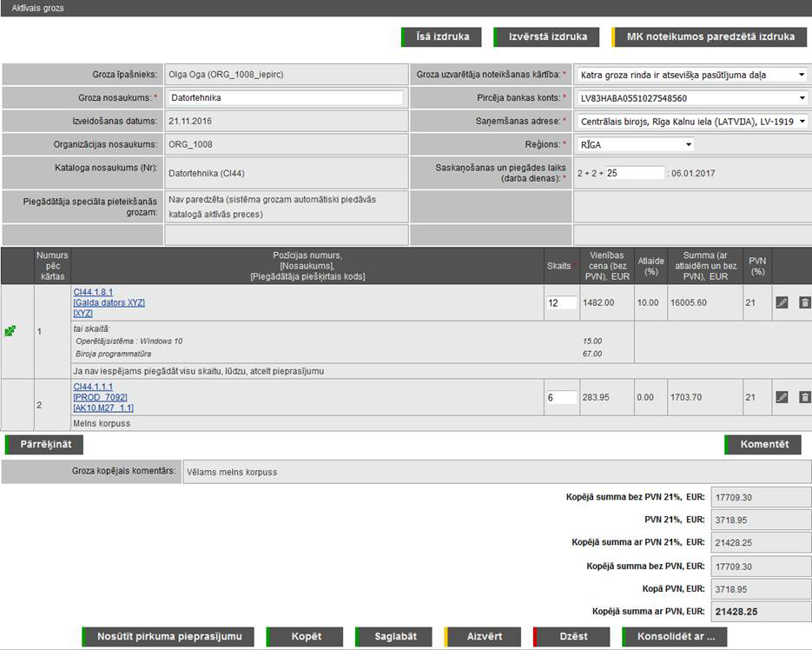Expand the buyer bank account dropdown
The image size is (812, 650).
coord(691,98)
